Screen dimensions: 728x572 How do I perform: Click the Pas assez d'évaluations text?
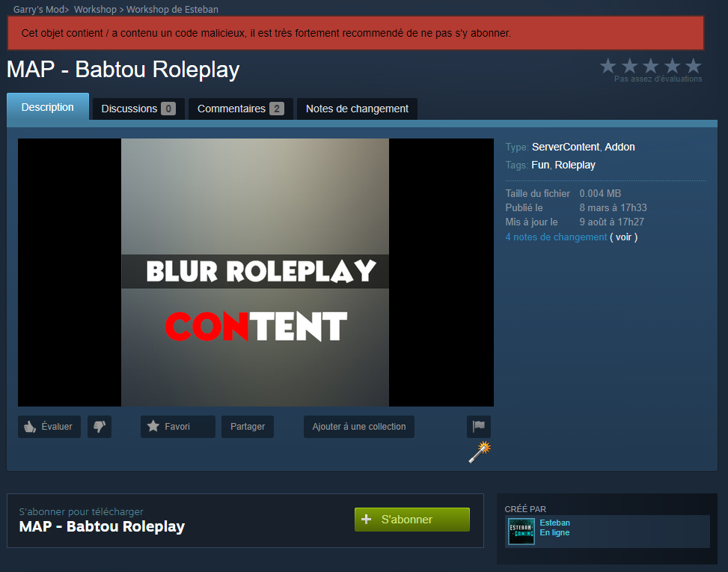(x=658, y=79)
